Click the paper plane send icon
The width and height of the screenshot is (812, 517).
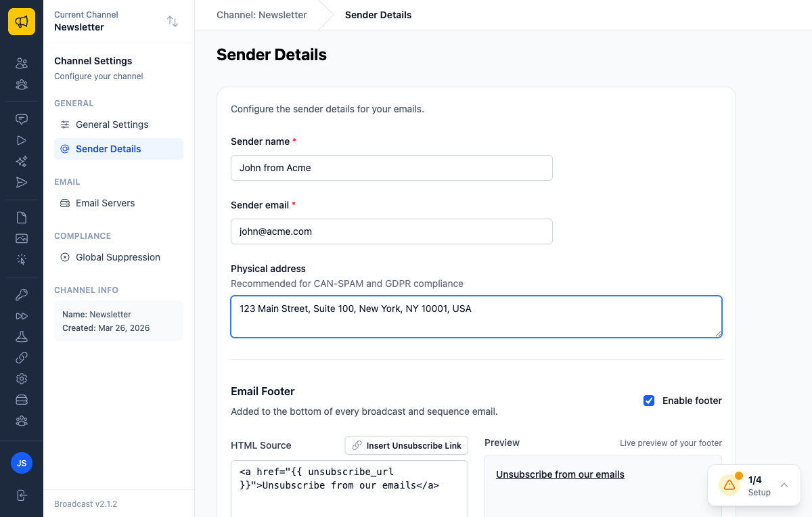22,182
